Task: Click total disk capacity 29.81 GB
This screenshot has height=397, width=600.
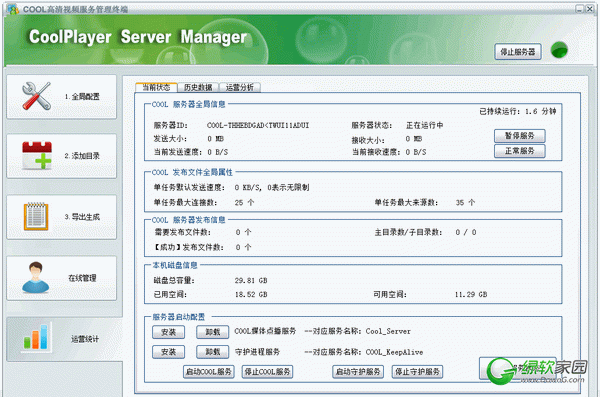Action: click(251, 281)
